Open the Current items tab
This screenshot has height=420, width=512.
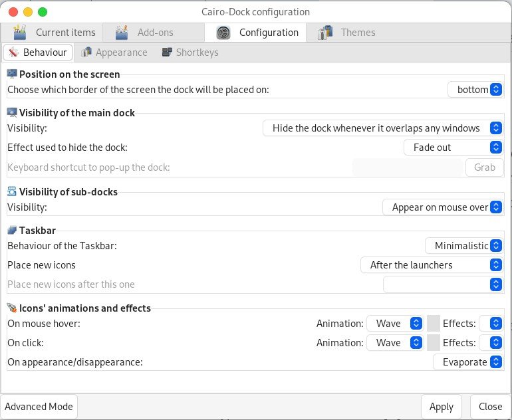click(x=52, y=33)
